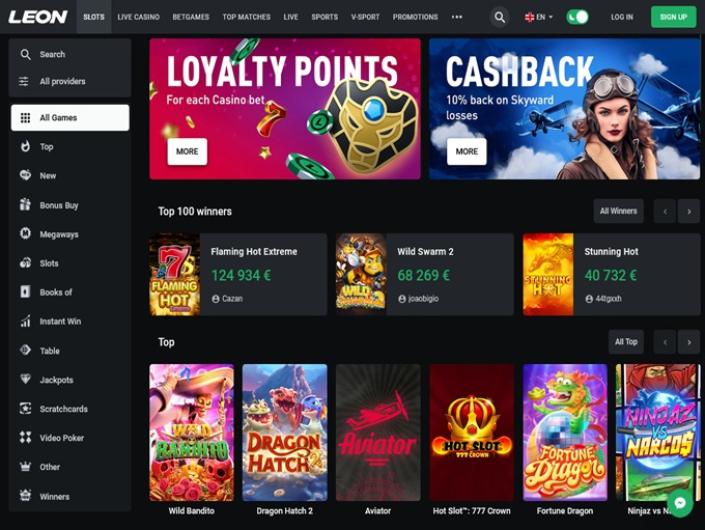Click MORE on Cashback banner
Image resolution: width=705 pixels, height=530 pixels.
pos(466,151)
